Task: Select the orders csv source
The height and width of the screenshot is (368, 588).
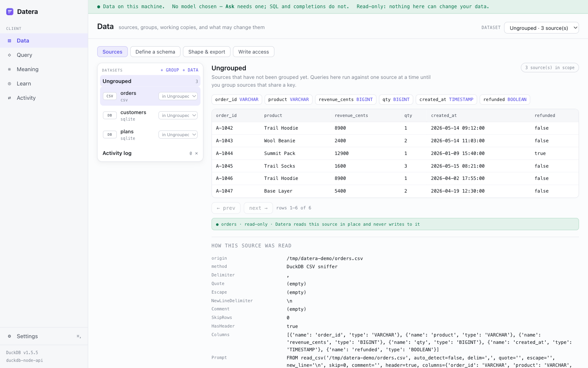Action: 150,96
